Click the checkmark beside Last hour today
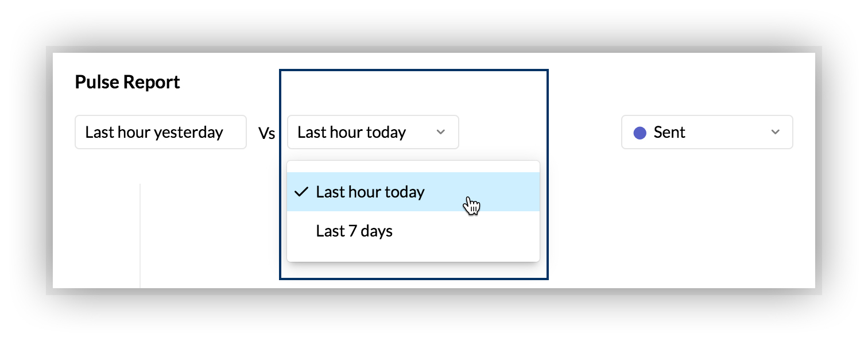868x341 pixels. (x=301, y=192)
